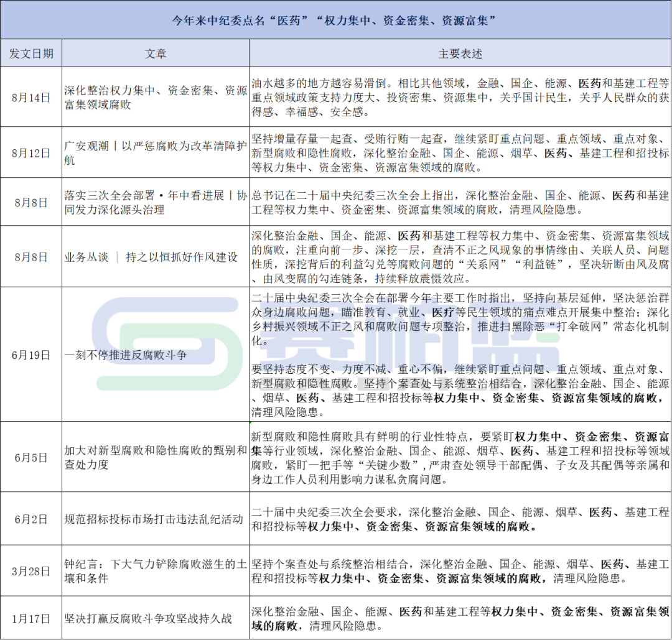Click the 6月19日 date cell
Viewport: 672px width, 640px height.
[31, 355]
